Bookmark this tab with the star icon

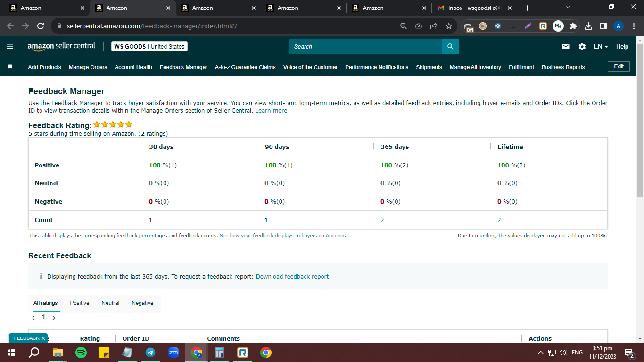pyautogui.click(x=449, y=26)
